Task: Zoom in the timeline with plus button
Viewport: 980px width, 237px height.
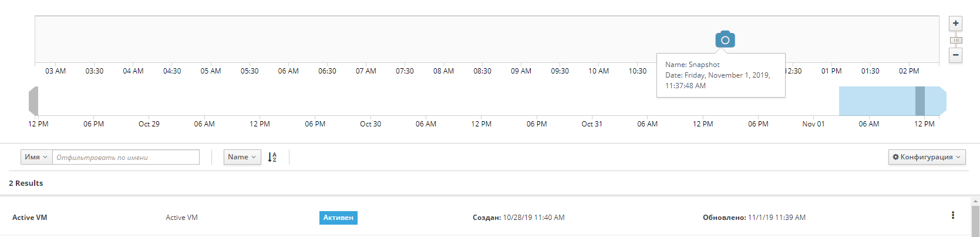Action: tap(956, 24)
